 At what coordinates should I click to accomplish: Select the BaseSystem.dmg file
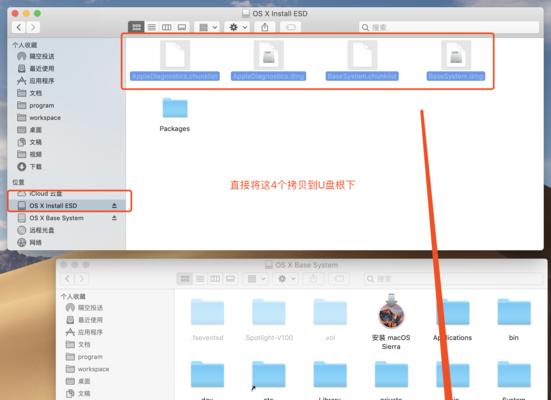456,60
